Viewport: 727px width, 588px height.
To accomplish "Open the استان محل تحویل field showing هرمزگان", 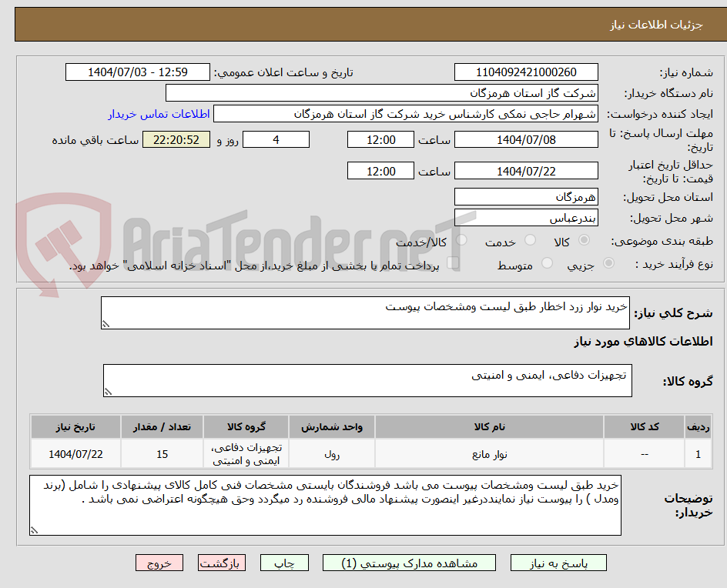I will coord(526,197).
